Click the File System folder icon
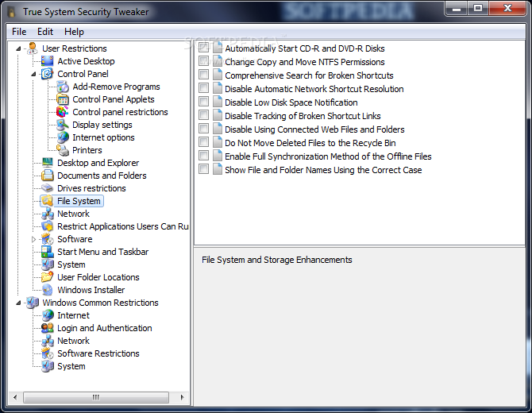532x413 pixels. (x=47, y=201)
